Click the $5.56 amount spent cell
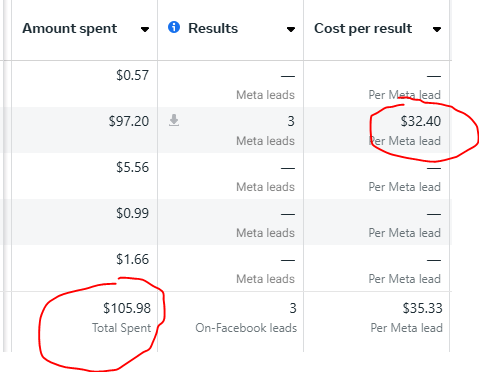 tap(132, 167)
